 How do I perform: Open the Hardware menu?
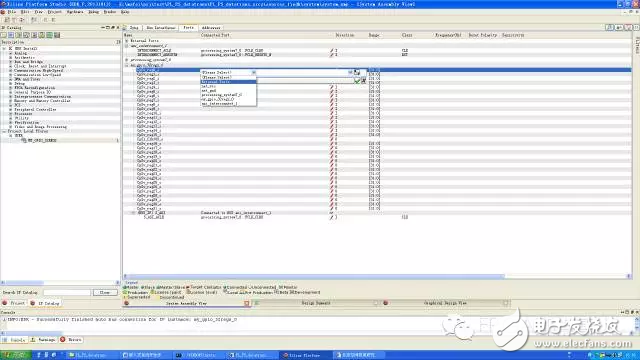pyautogui.click(x=75, y=12)
